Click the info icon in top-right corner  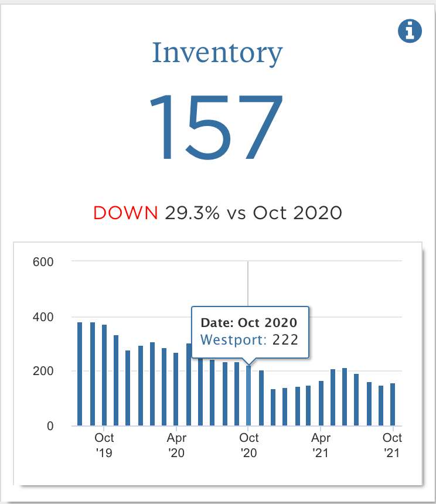[410, 30]
